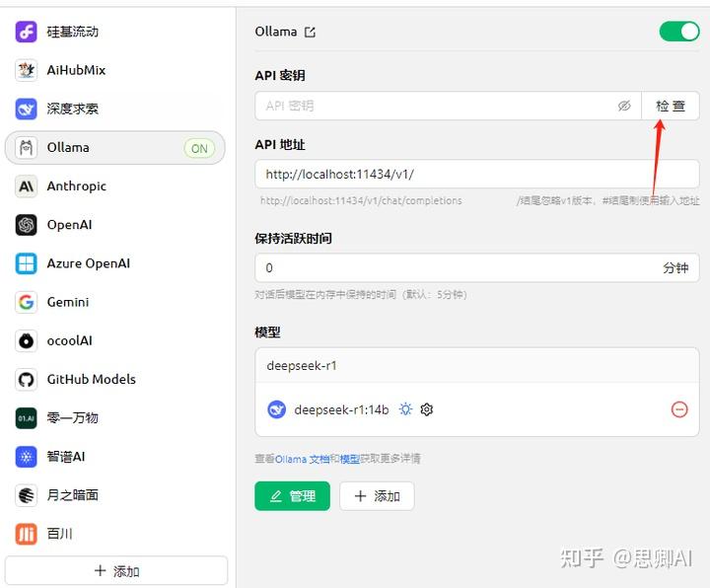Select Anthropic in provider list

(x=115, y=186)
